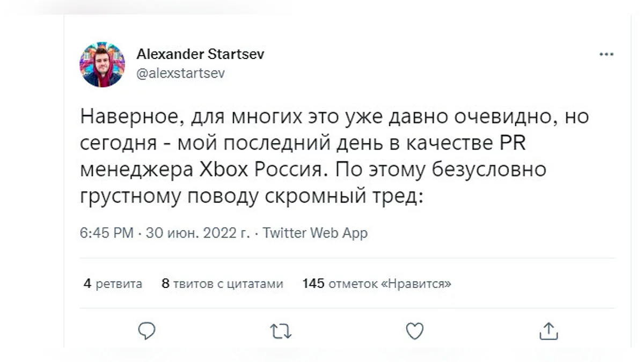The height and width of the screenshot is (362, 644).
Task: Click Alexander Startsev's profile avatar
Action: [102, 64]
